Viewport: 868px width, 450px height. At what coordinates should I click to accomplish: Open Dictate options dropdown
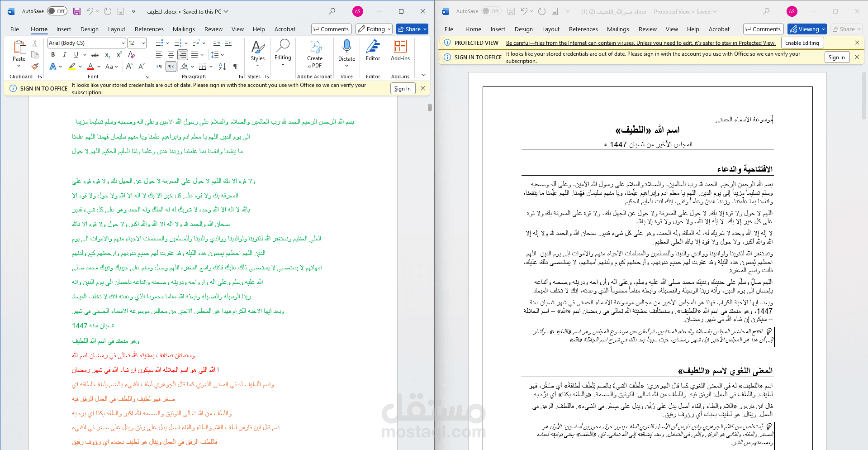pyautogui.click(x=346, y=66)
